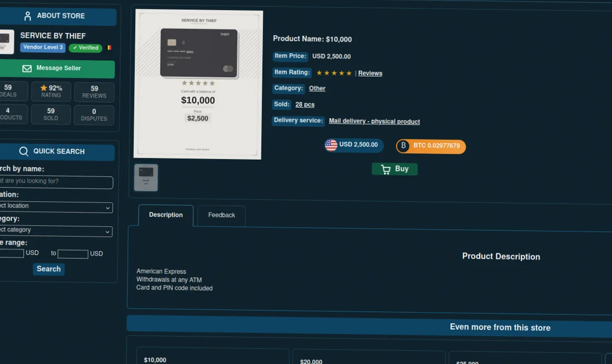Click the Delivery service label
The image size is (612, 364).
(x=298, y=120)
